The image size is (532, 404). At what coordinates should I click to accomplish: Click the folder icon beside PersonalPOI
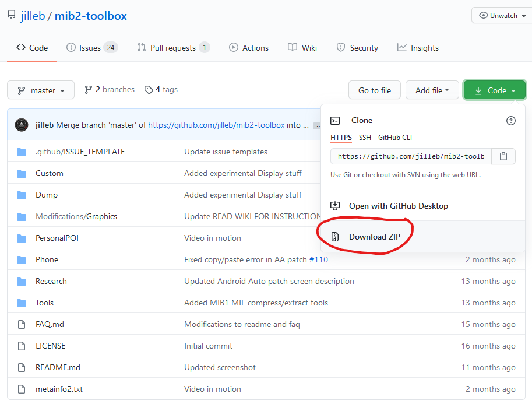[22, 238]
